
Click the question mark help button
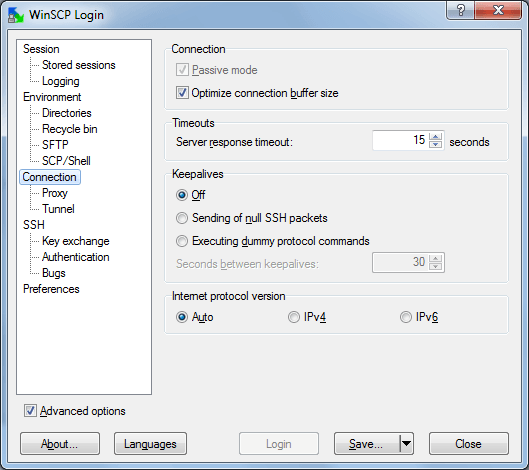pos(461,10)
